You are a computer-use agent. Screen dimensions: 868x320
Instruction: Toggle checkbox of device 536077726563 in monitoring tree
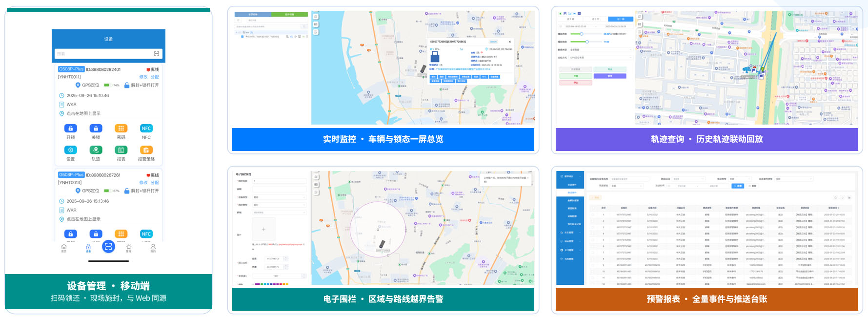pyautogui.click(x=243, y=36)
